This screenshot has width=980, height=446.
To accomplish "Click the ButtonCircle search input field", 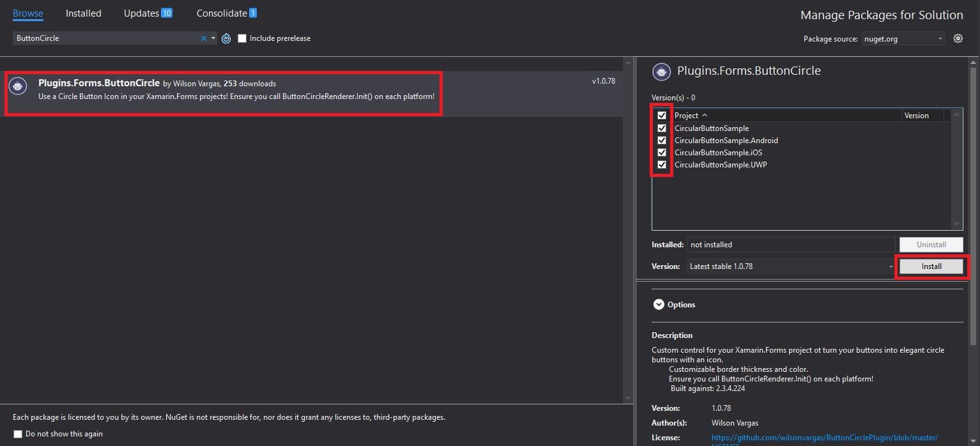I will [x=106, y=38].
